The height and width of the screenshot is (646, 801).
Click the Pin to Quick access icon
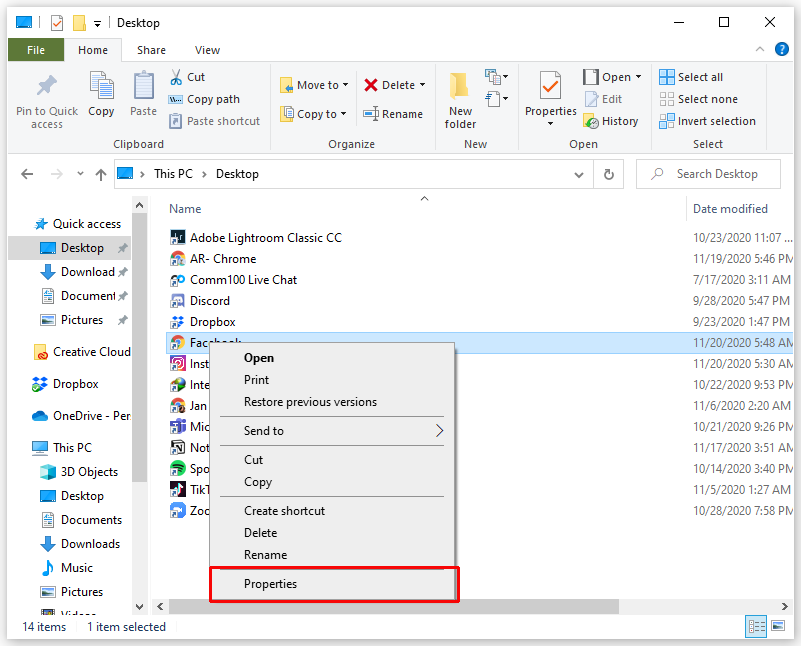click(45, 97)
